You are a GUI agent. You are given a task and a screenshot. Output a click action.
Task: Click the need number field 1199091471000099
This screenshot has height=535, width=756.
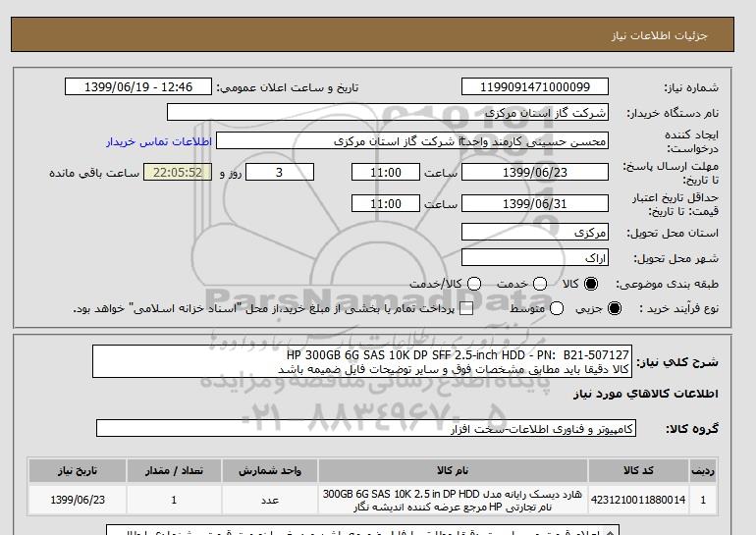[535, 86]
